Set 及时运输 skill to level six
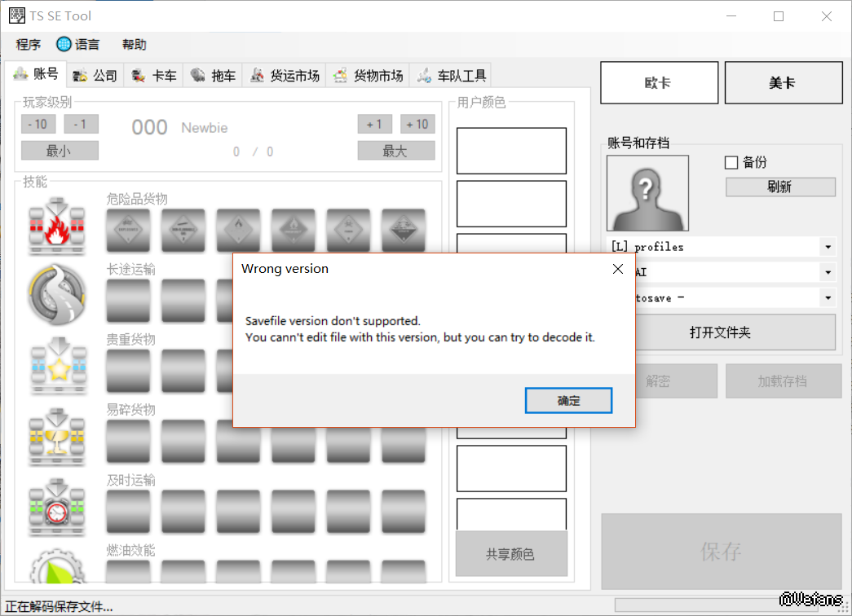The width and height of the screenshot is (852, 616). click(x=404, y=511)
